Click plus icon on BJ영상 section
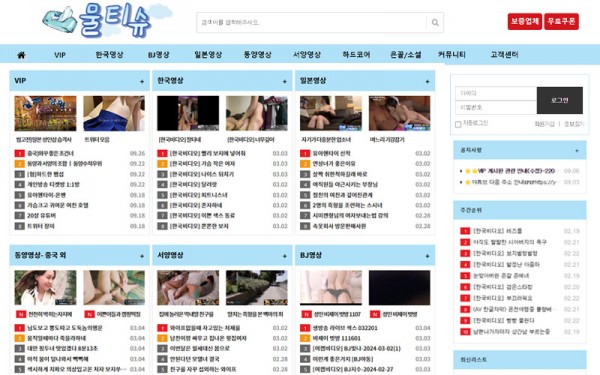The image size is (600, 375). point(427,256)
